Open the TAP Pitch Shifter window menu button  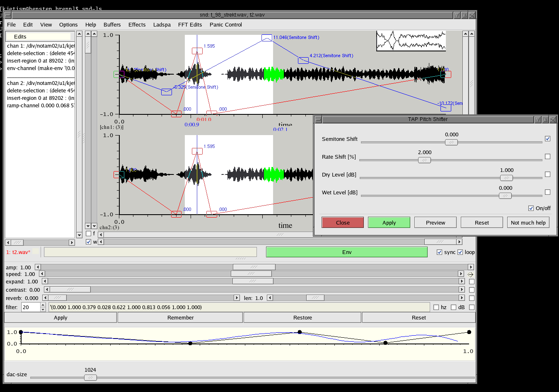[x=318, y=119]
